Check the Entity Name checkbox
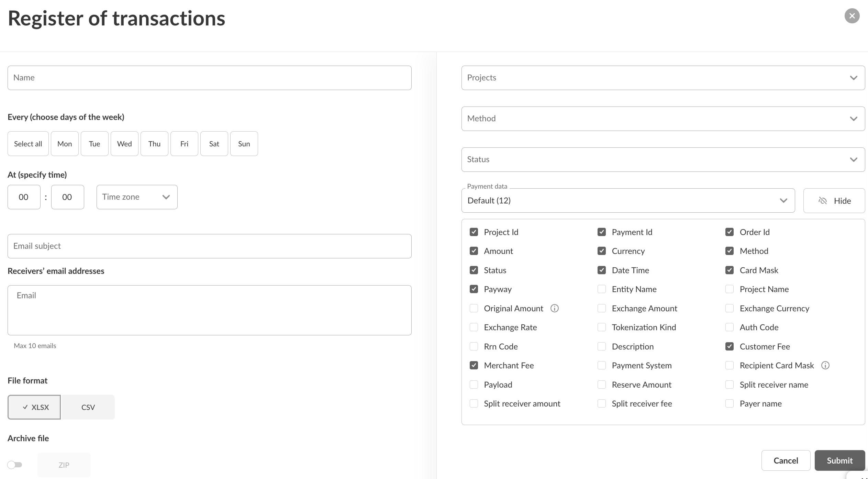Viewport: 868px width, 479px height. tap(601, 289)
